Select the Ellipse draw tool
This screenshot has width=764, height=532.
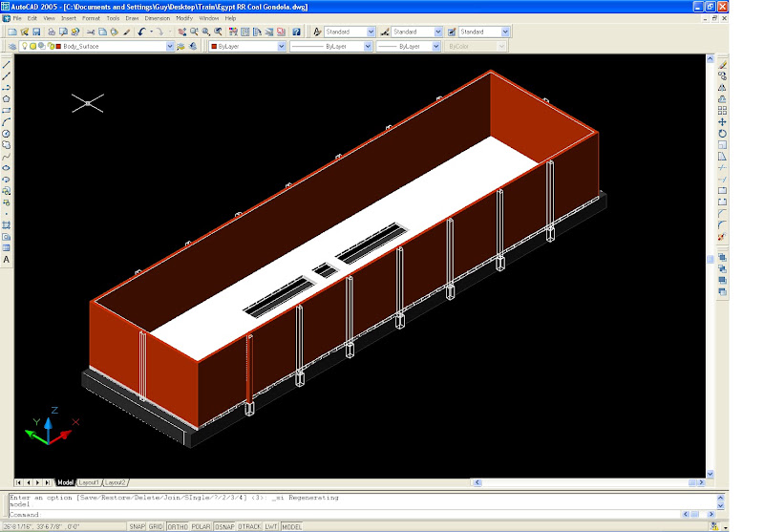7,168
